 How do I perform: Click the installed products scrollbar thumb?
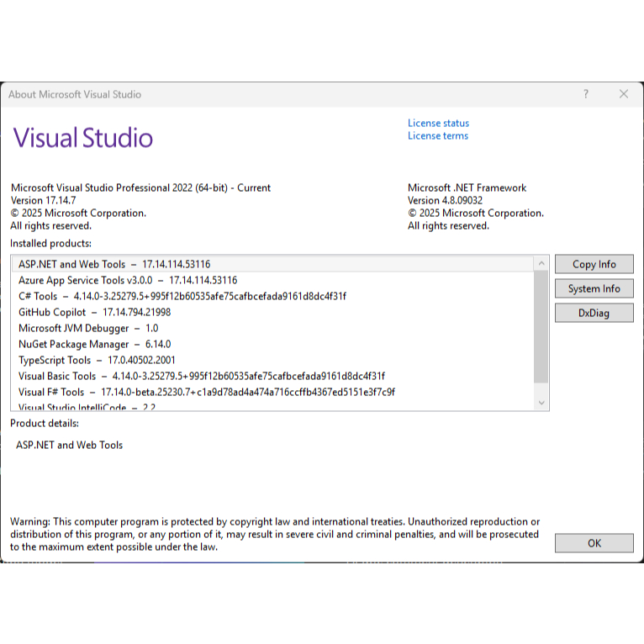point(541,326)
